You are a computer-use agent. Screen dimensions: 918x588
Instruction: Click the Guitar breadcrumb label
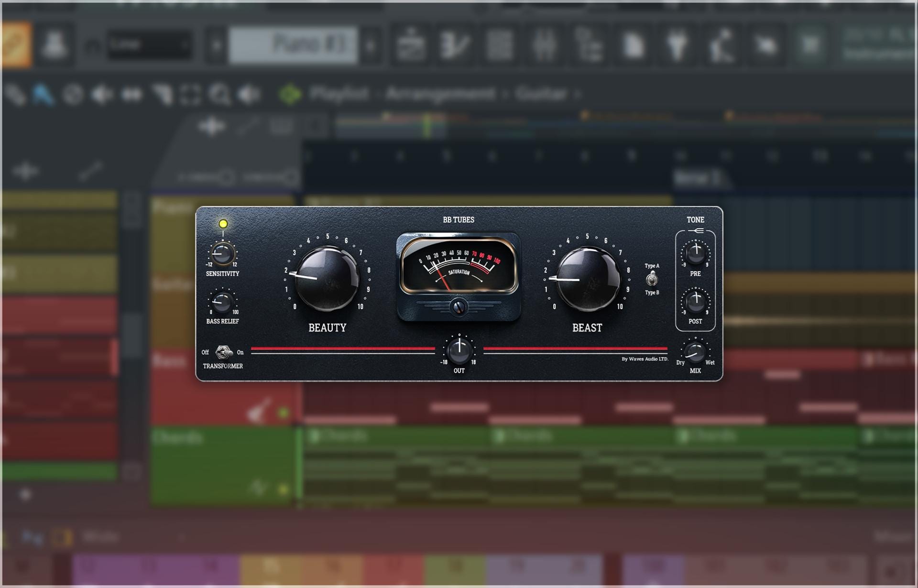(541, 94)
